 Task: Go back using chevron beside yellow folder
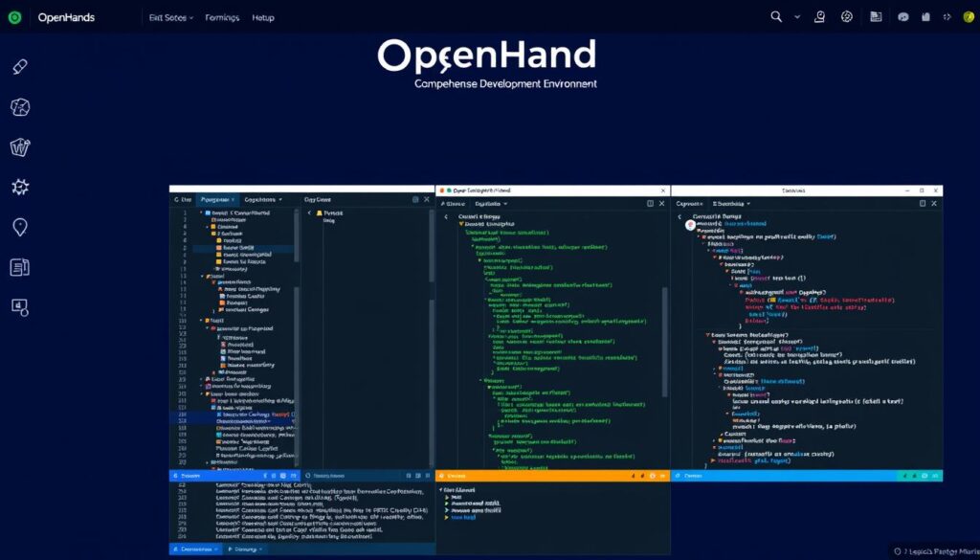tap(309, 213)
